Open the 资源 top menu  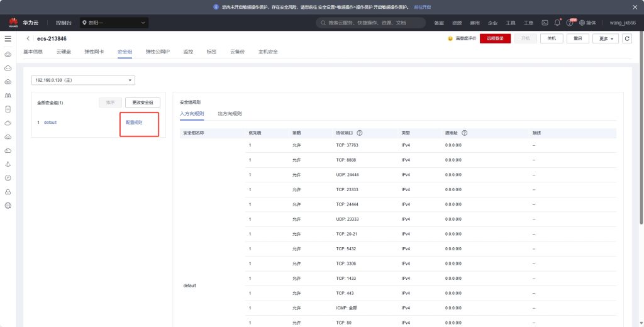[x=457, y=23]
